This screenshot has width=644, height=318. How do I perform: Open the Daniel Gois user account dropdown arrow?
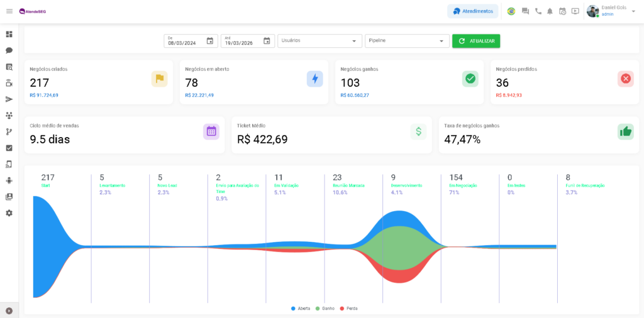click(x=633, y=11)
